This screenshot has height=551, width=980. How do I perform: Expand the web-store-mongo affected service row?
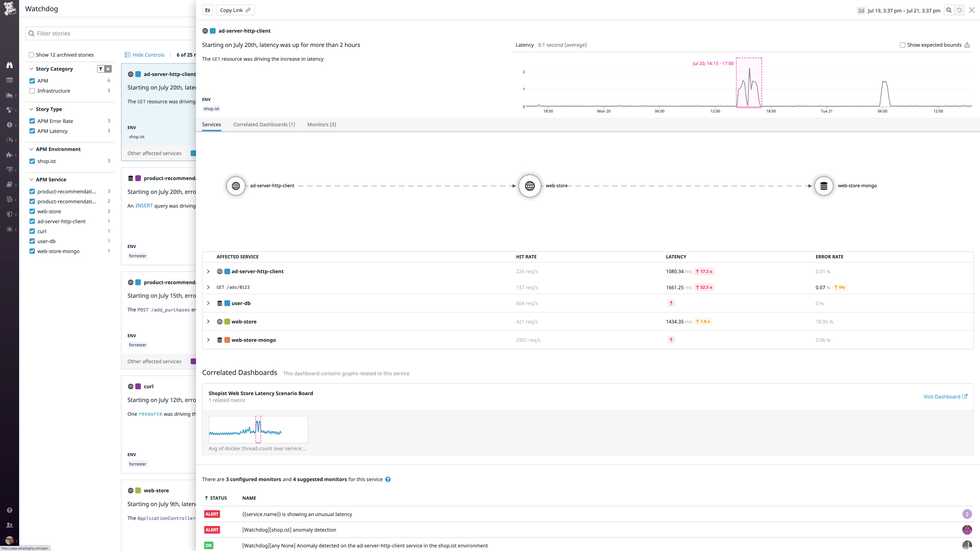coord(208,340)
